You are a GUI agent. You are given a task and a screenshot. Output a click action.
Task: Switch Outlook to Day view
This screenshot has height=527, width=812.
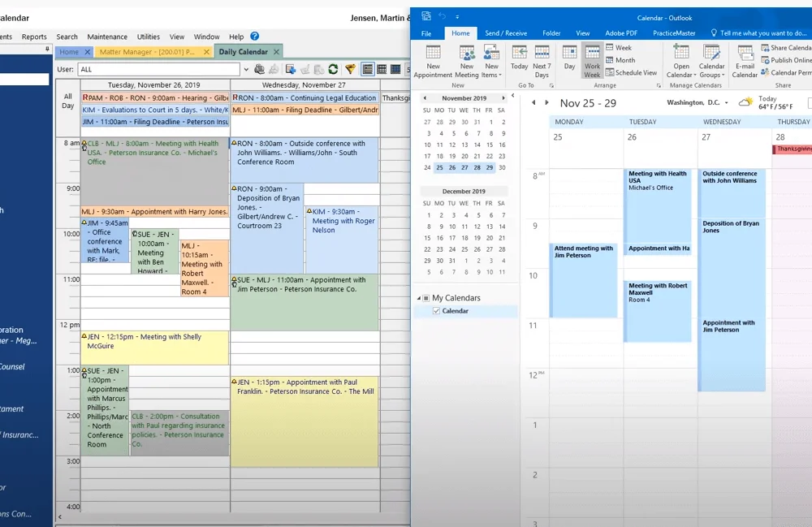[x=570, y=57]
